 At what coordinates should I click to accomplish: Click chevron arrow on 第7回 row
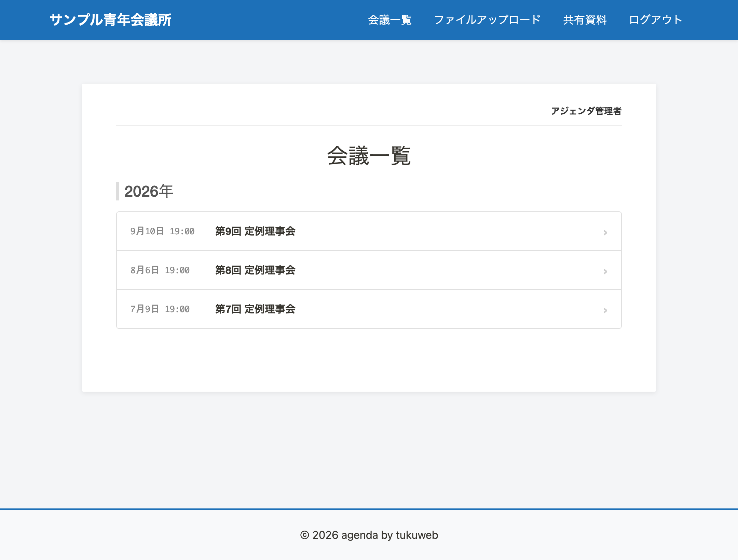tap(605, 310)
